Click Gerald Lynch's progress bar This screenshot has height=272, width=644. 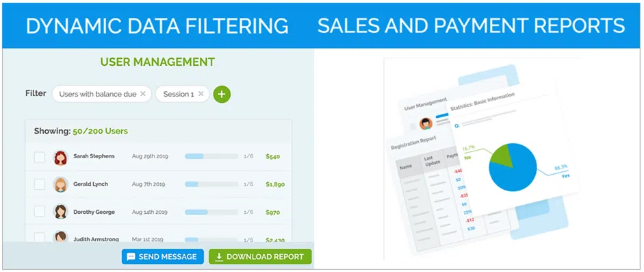(211, 184)
